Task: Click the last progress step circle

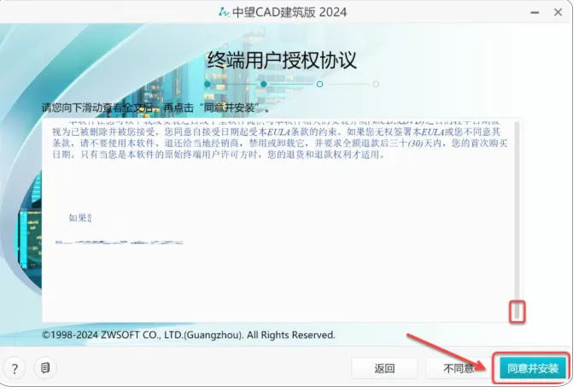Action: [376, 85]
